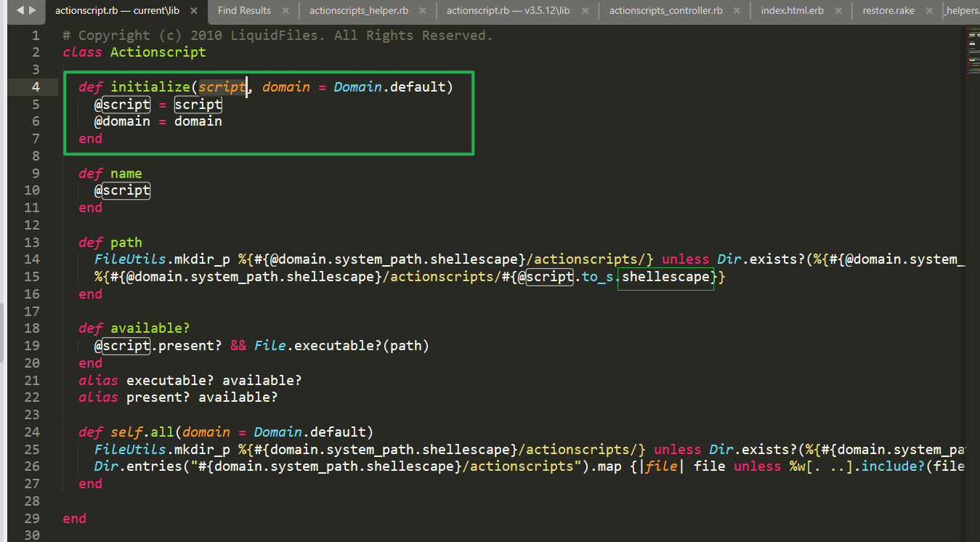
Task: Click the 'def path' method definition
Action: (x=110, y=243)
